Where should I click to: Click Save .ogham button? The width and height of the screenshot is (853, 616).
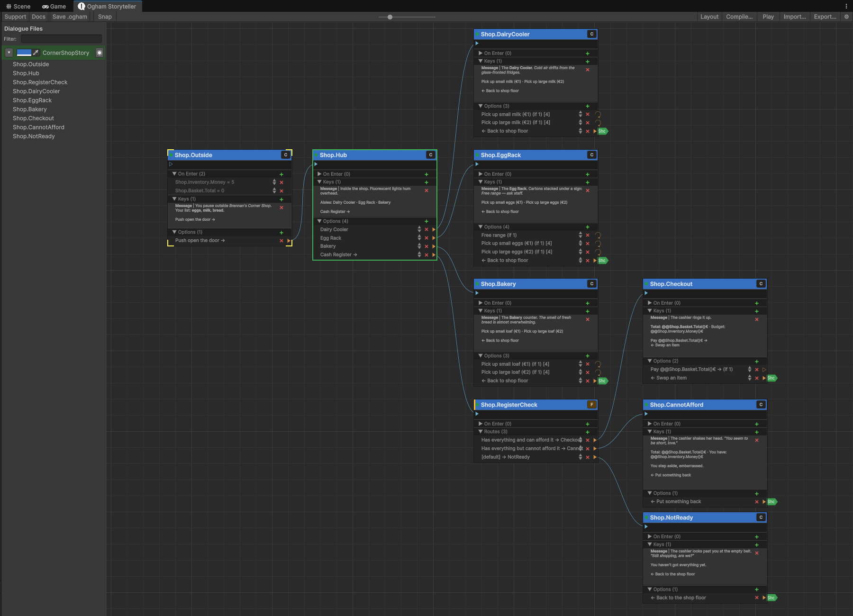click(70, 17)
